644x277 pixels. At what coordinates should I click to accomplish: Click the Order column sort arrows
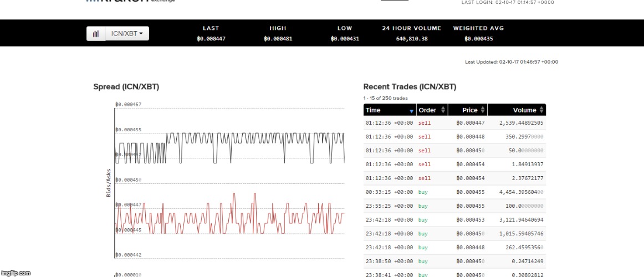click(x=443, y=110)
